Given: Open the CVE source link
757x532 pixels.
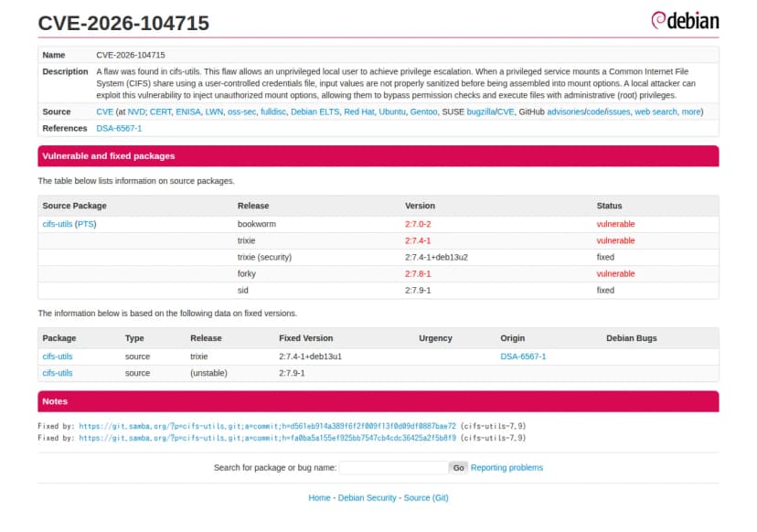Looking at the screenshot, I should pos(104,112).
